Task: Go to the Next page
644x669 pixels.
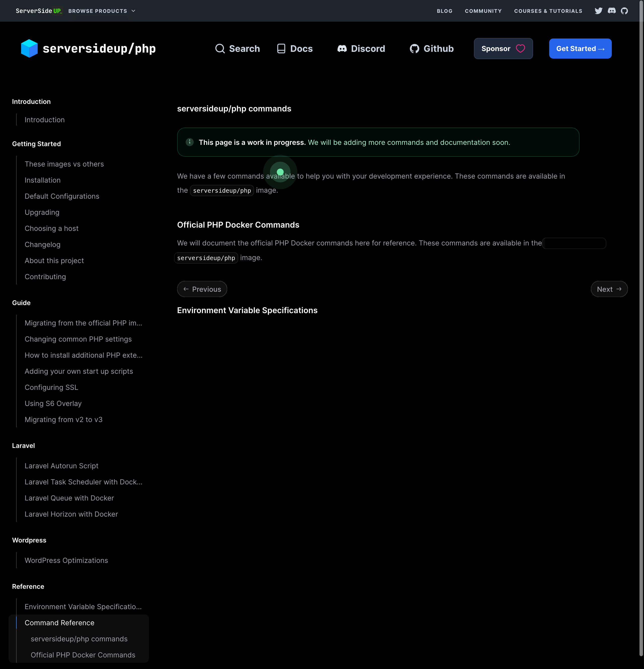Action: [609, 289]
